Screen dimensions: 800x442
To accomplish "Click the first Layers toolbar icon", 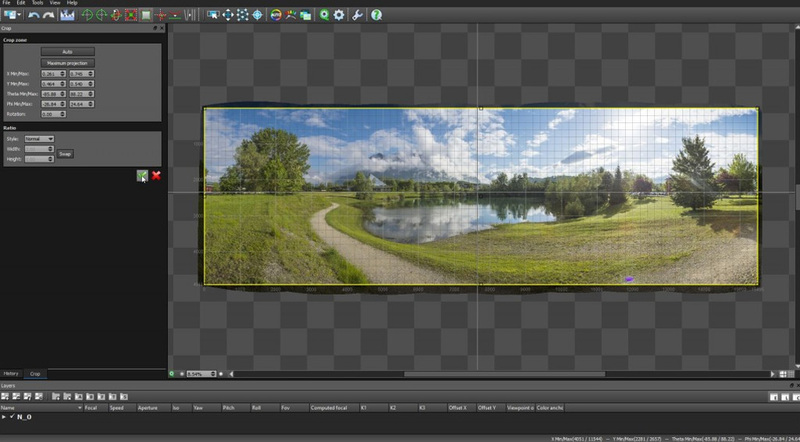I will 5,397.
